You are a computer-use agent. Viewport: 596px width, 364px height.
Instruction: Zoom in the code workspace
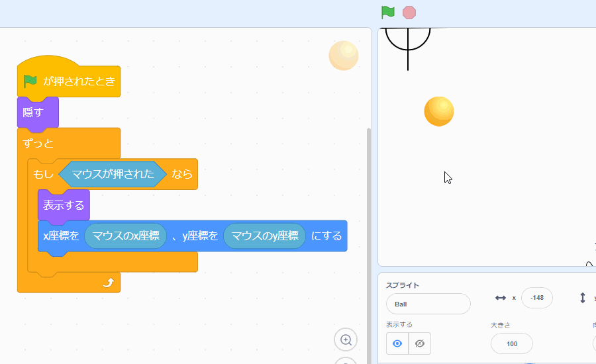(346, 340)
